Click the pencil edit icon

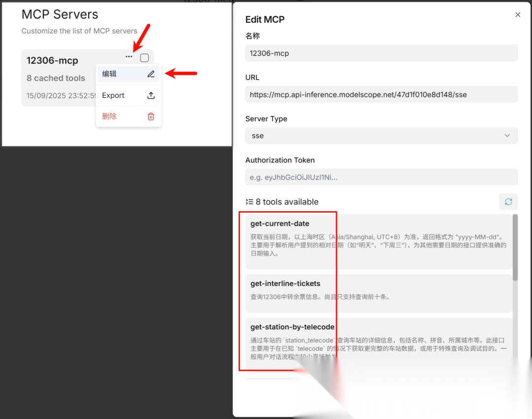coord(151,74)
